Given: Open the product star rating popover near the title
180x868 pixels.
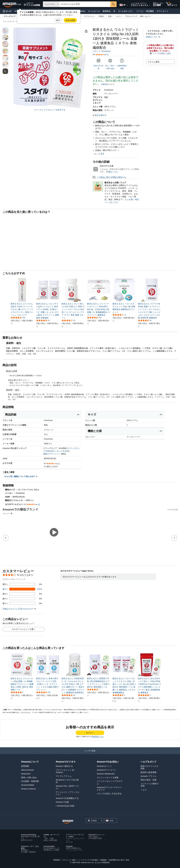Looking at the screenshot, I should click(x=100, y=54).
